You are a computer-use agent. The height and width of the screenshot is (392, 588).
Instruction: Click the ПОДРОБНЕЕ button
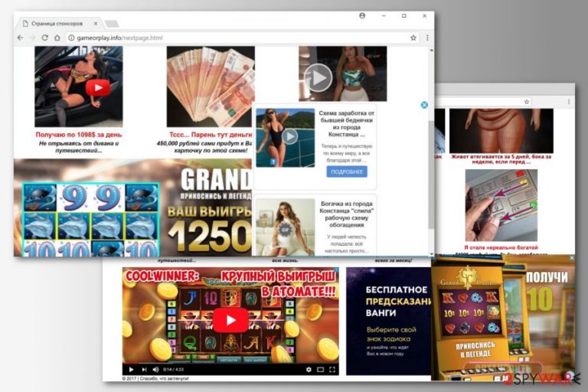(x=347, y=171)
